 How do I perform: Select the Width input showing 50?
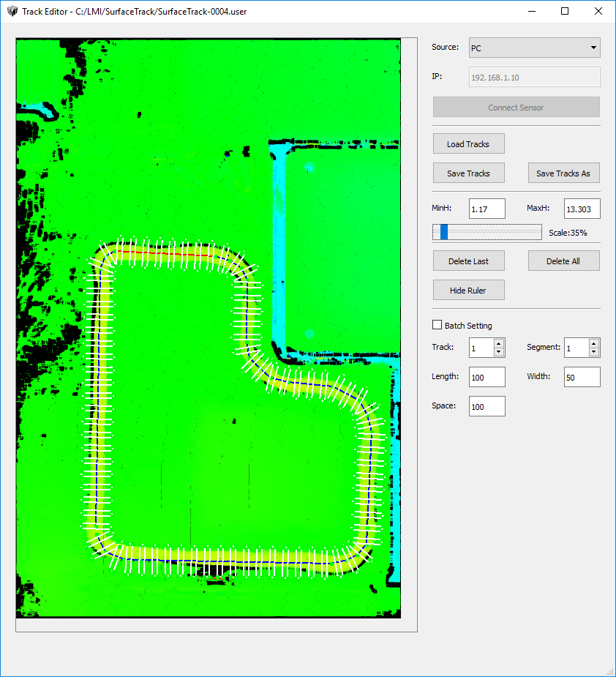click(x=582, y=376)
